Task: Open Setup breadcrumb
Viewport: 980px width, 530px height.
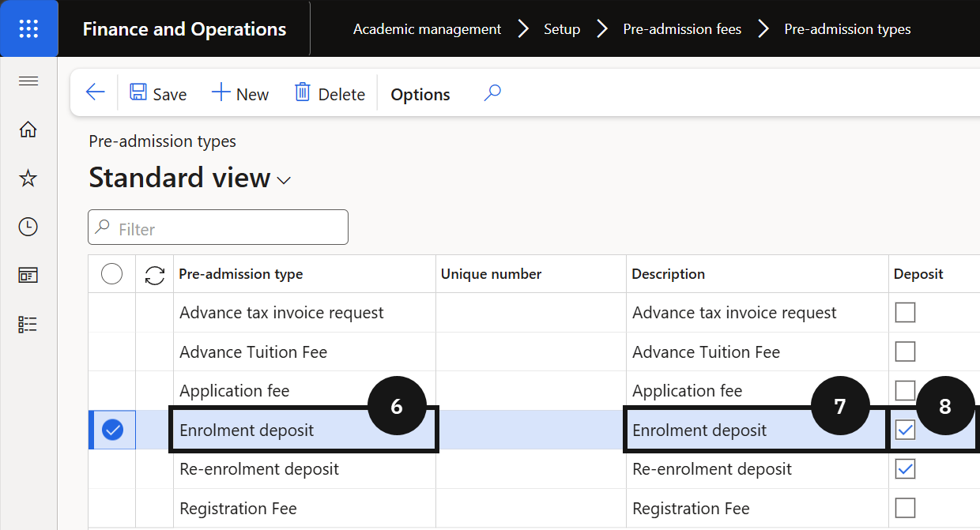Action: (562, 29)
